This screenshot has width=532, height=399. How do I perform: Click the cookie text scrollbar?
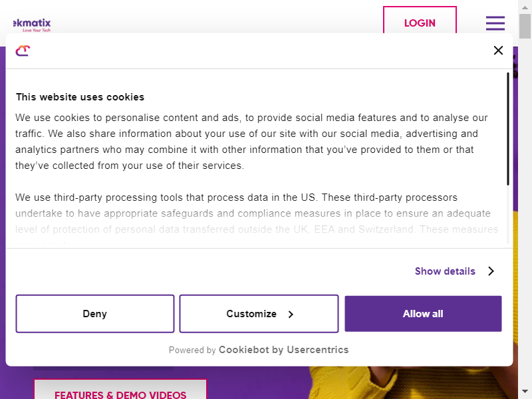[x=508, y=129]
